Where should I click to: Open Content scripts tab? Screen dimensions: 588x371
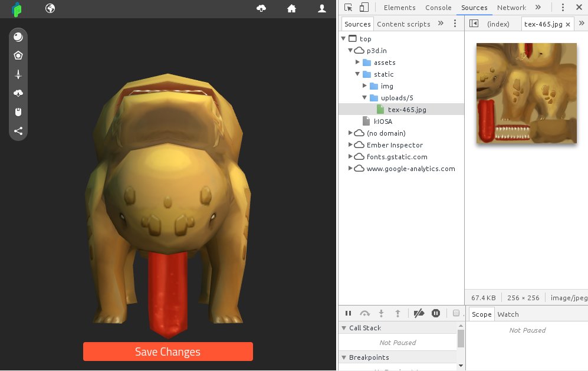coord(403,24)
